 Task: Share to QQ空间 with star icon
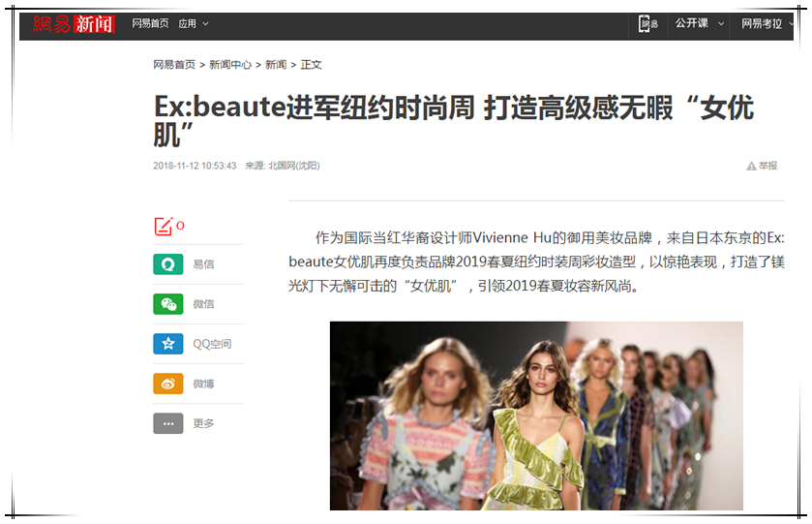[167, 344]
